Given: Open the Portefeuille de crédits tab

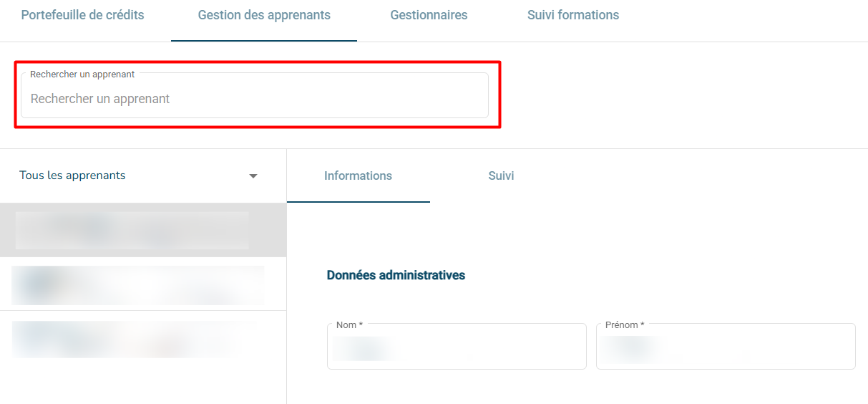Looking at the screenshot, I should pos(82,15).
